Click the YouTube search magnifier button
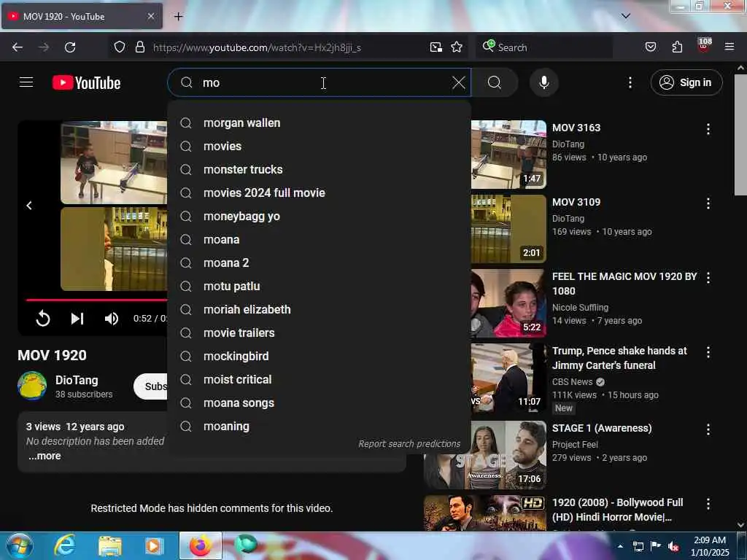Screen dimensions: 747x560 [x=495, y=82]
